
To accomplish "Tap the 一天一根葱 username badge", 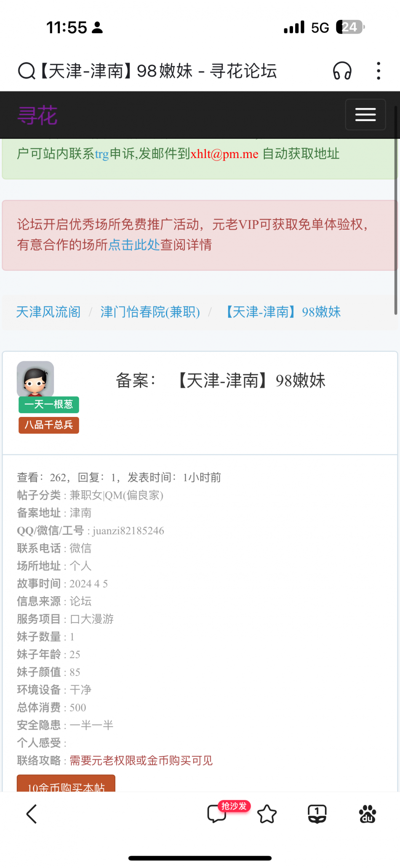I will (49, 405).
